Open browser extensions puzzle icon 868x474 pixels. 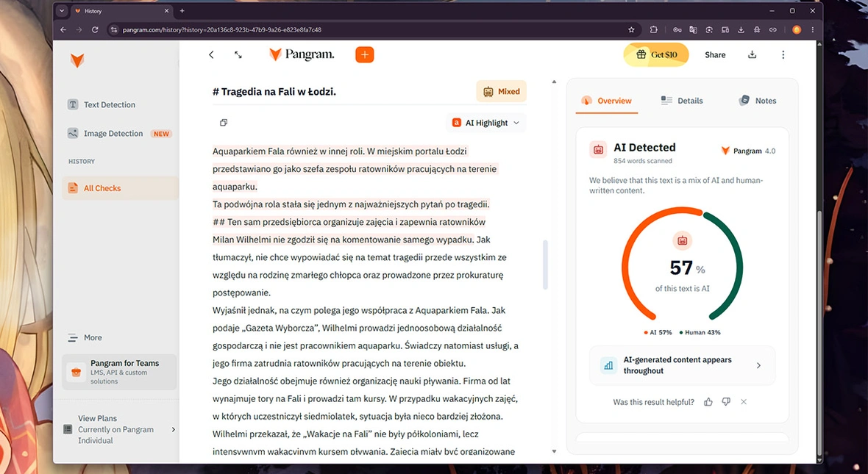pos(653,30)
